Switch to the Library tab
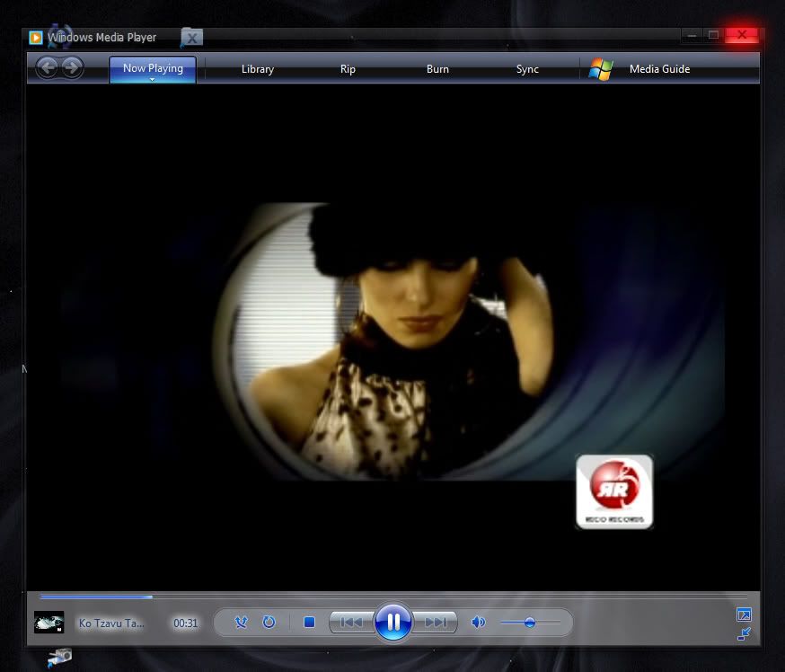The image size is (785, 672). pos(258,69)
